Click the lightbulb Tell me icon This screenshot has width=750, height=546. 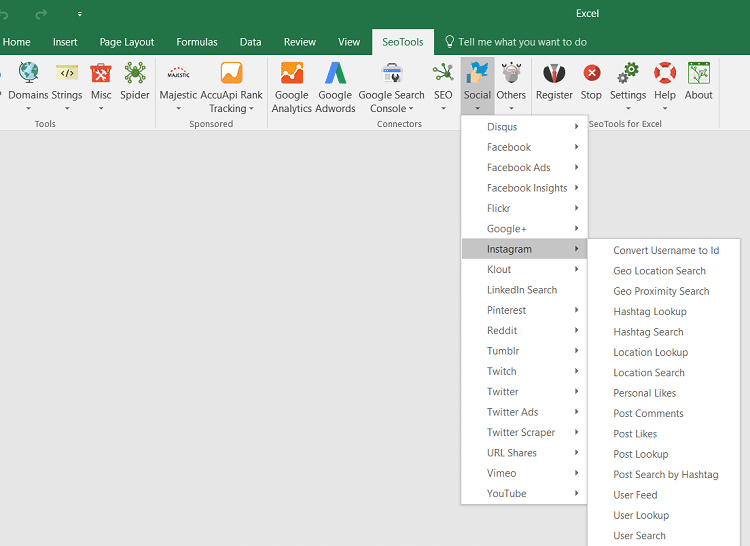point(450,42)
